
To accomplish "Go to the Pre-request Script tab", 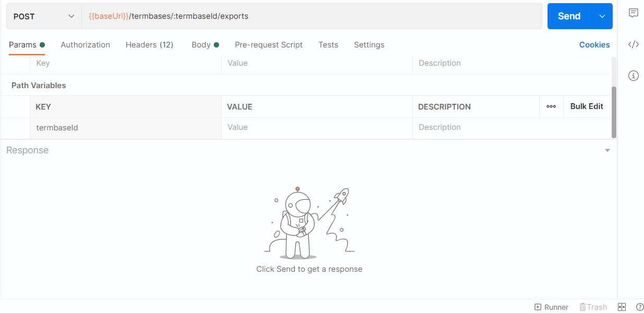I will point(269,45).
